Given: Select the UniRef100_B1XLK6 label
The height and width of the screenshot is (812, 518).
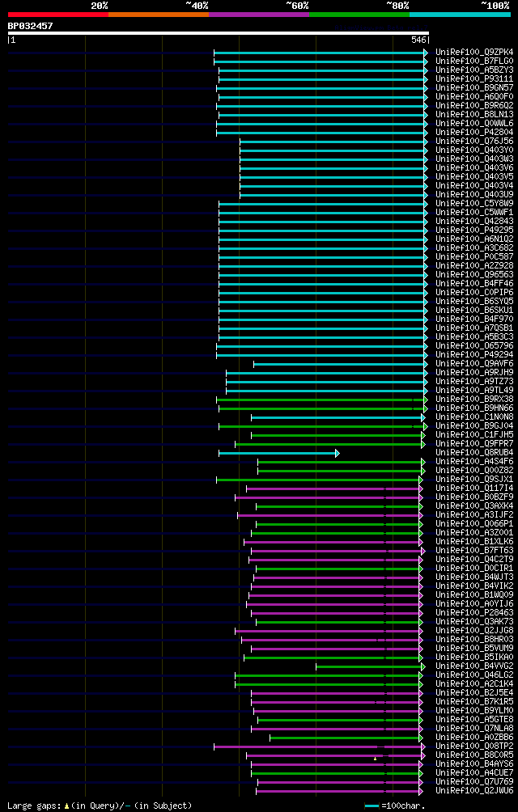Looking at the screenshot, I should click(x=474, y=541).
